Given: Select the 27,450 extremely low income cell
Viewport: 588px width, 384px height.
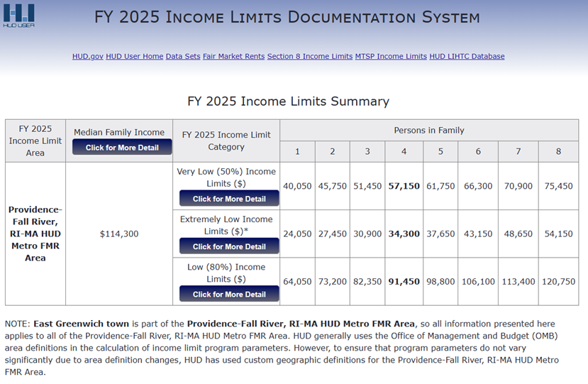Looking at the screenshot, I should tap(332, 234).
